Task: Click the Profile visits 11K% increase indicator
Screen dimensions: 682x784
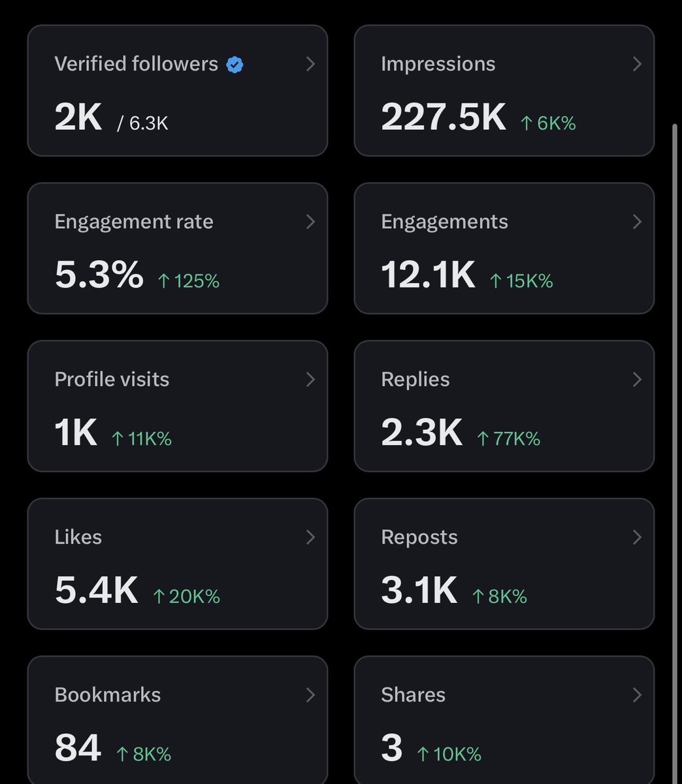Action: pos(142,438)
